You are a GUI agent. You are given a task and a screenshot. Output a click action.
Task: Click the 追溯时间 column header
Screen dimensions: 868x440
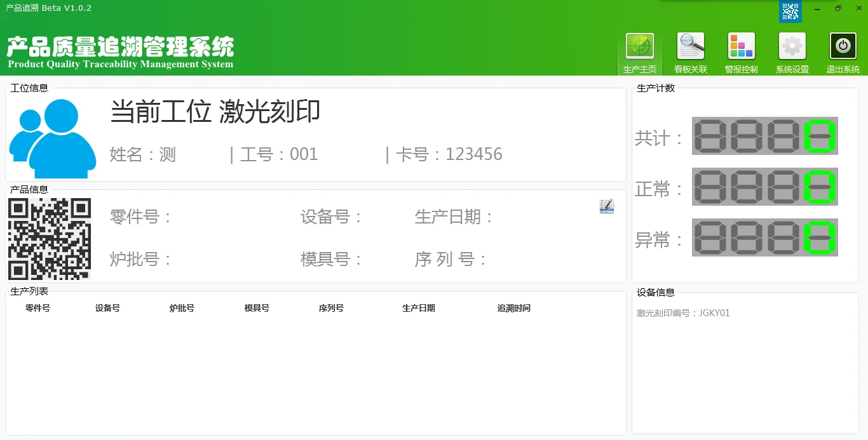pos(513,308)
